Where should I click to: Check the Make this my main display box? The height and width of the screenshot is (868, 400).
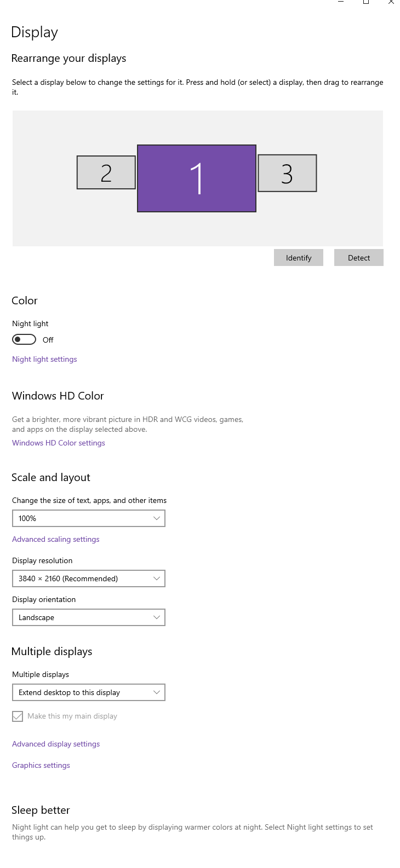tap(18, 716)
